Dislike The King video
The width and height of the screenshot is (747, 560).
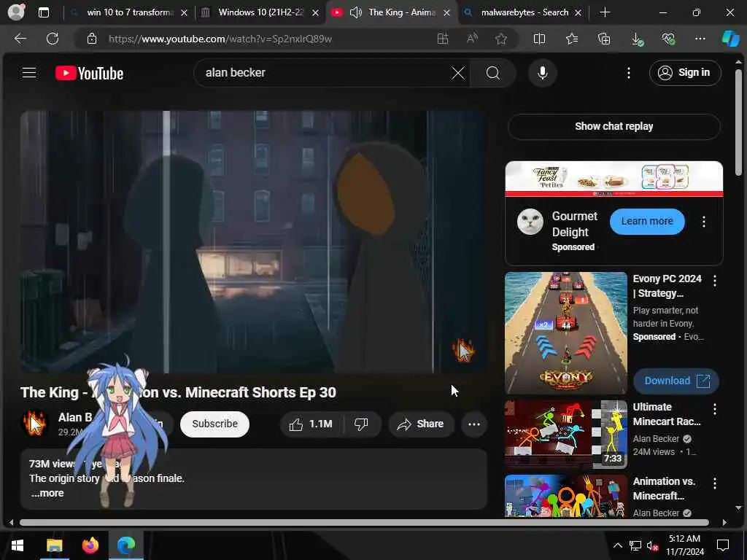point(362,424)
